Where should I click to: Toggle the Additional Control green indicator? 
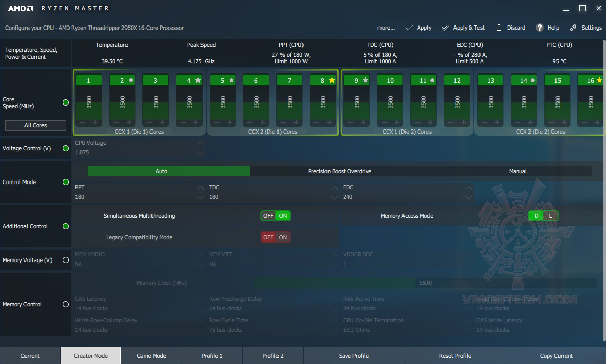(66, 226)
